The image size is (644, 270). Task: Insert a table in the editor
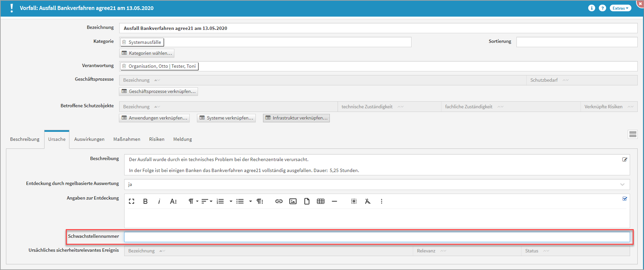pos(321,201)
